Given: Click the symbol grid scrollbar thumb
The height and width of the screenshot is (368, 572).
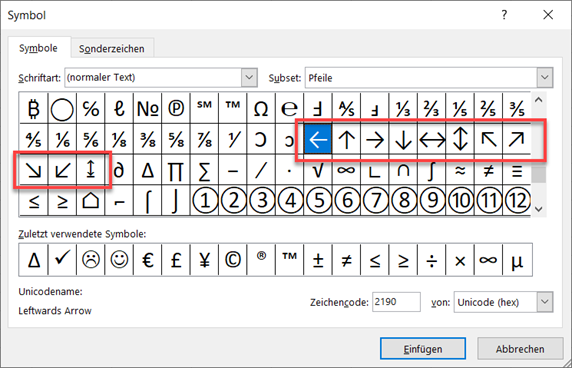Looking at the screenshot, I should coord(538,174).
